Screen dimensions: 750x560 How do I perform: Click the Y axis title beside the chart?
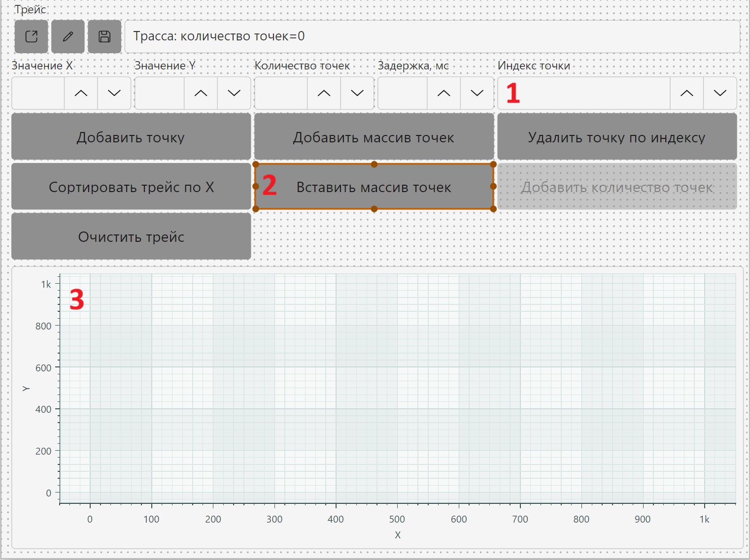[26, 389]
